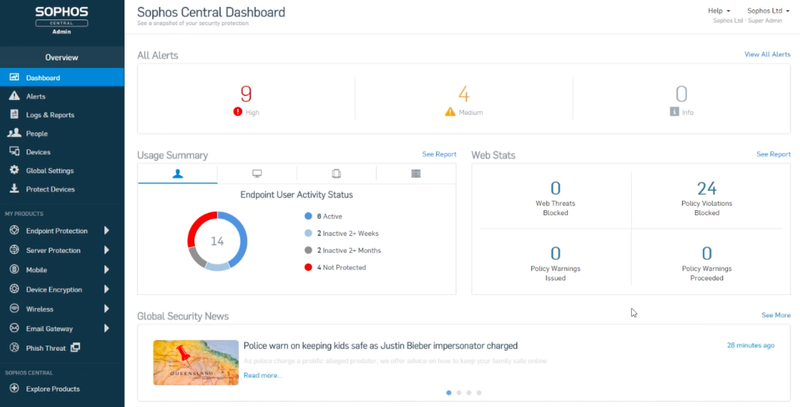Click the Devices icon in sidebar
The width and height of the screenshot is (800, 407).
coord(14,151)
